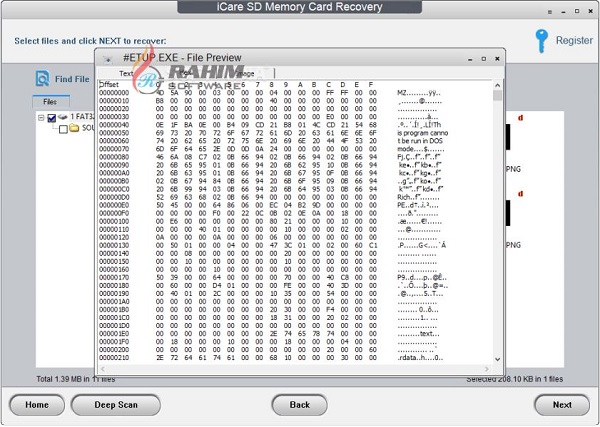Screen dimensions: 600x427
Task: Minimize the File Preview window
Action: pos(470,59)
